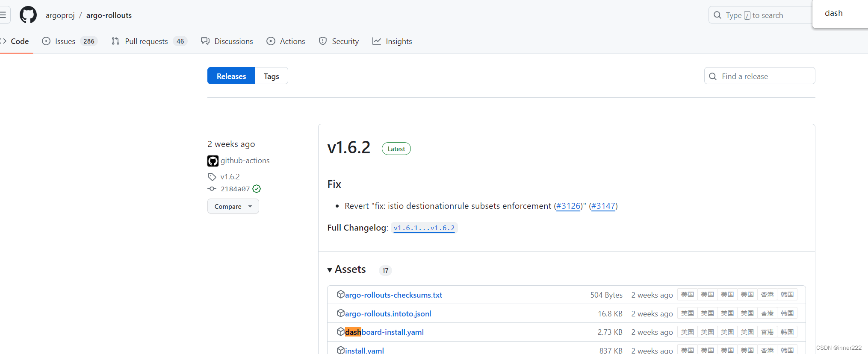Click package icon for dashboard-install.yaml
Screen dimensions: 868x354
[341, 332]
